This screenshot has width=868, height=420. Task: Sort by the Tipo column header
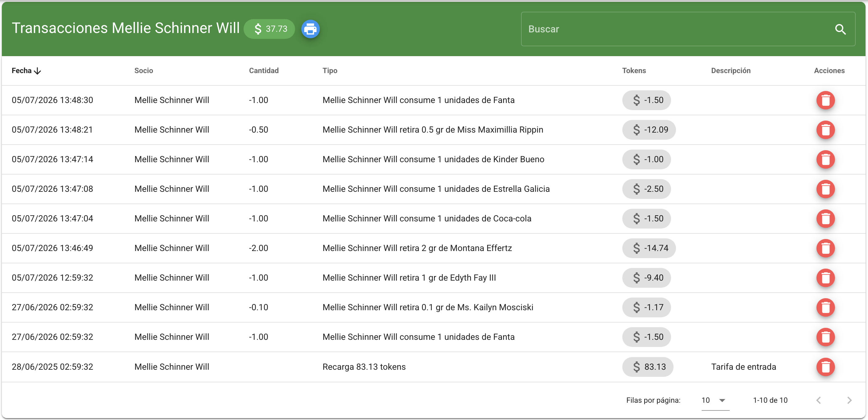tap(330, 71)
